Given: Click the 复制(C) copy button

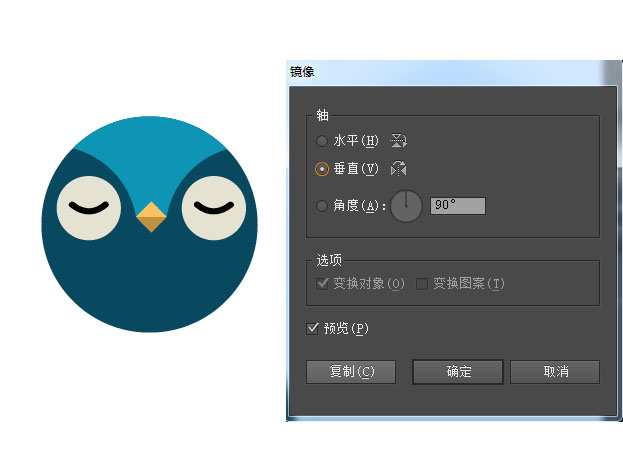Looking at the screenshot, I should (x=351, y=372).
